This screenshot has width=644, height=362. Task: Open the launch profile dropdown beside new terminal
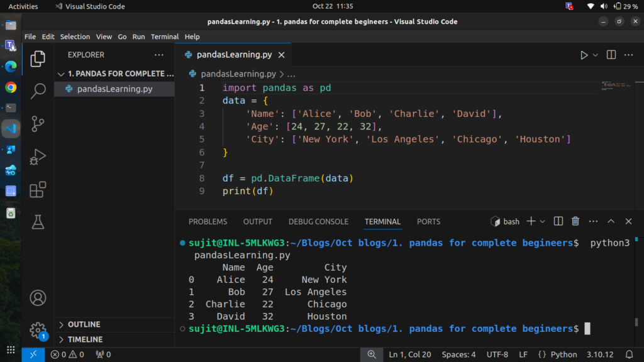pyautogui.click(x=542, y=221)
